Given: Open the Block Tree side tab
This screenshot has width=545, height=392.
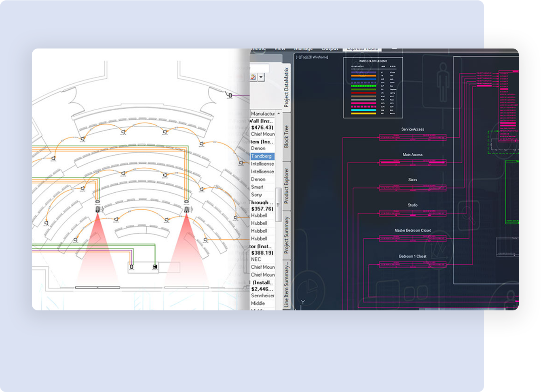Looking at the screenshot, I should click(286, 136).
